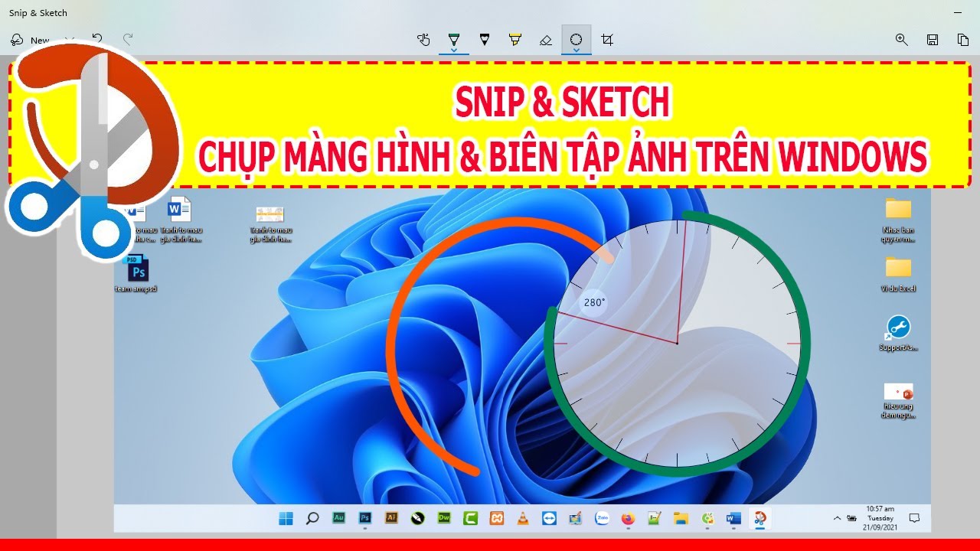Expand Ballpoint pen color options chevron
Viewport: 980px width, 551px height.
coord(454,51)
